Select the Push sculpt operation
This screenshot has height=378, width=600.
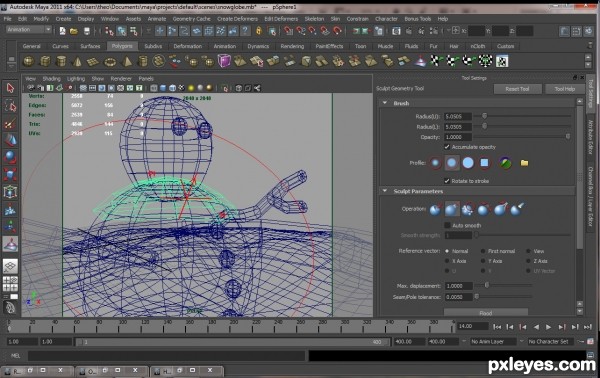pyautogui.click(x=435, y=209)
